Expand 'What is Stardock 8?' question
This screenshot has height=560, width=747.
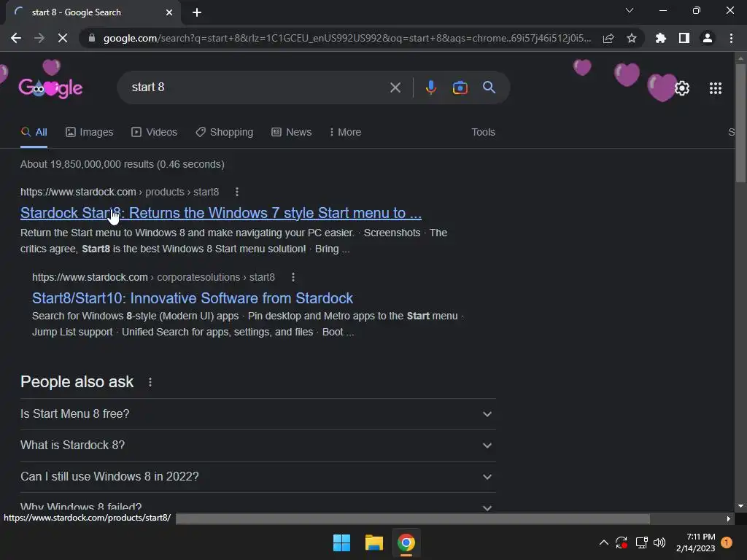tap(258, 446)
